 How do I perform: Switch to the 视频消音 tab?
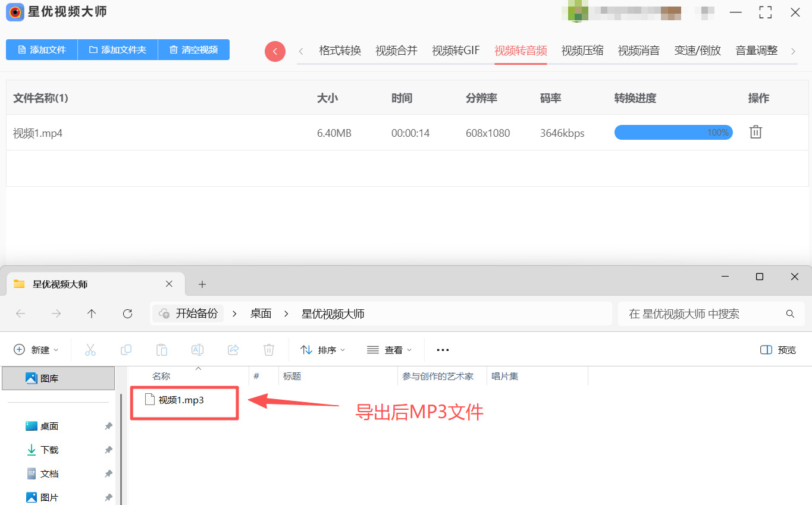tap(639, 51)
